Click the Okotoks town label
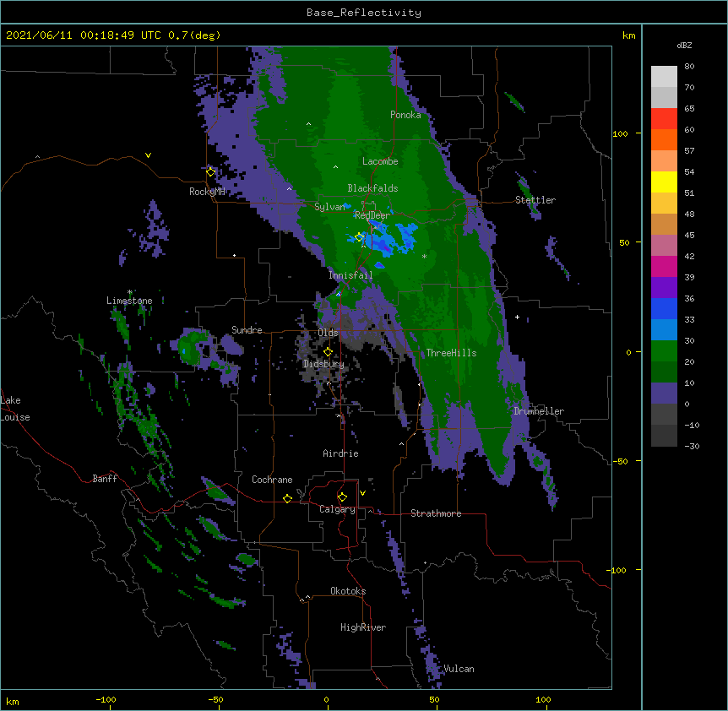This screenshot has height=711, width=728. pyautogui.click(x=348, y=591)
